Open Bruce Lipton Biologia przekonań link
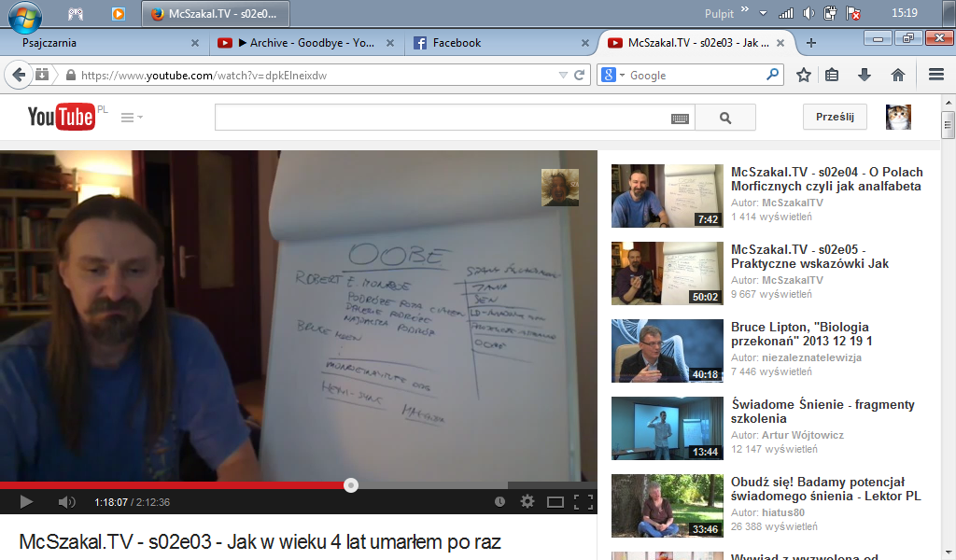956x560 pixels. pos(802,334)
